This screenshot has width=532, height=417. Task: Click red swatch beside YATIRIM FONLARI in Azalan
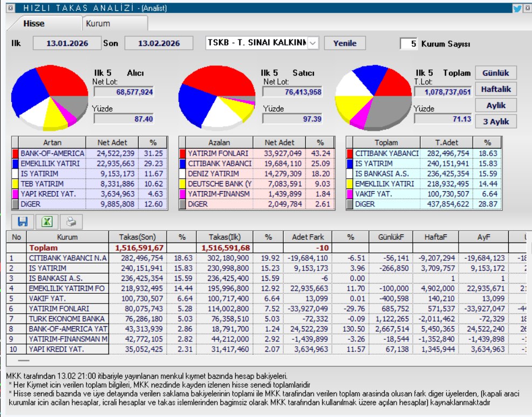click(182, 153)
